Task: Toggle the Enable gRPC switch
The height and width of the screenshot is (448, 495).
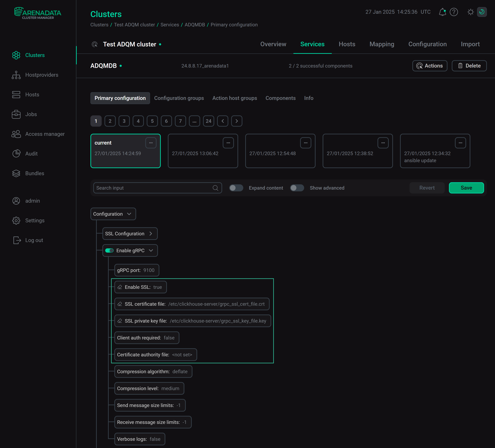Action: (x=109, y=250)
